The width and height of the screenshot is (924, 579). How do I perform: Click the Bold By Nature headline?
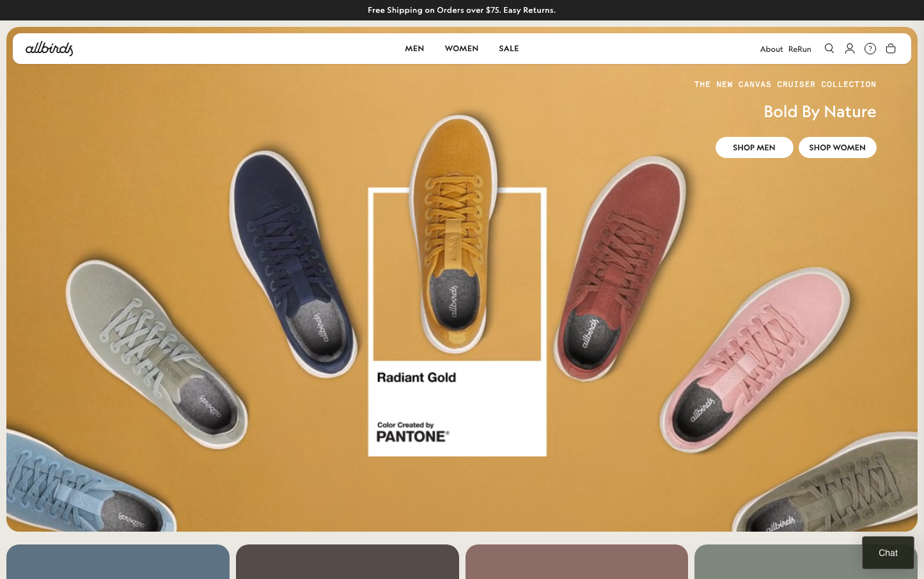coord(820,112)
